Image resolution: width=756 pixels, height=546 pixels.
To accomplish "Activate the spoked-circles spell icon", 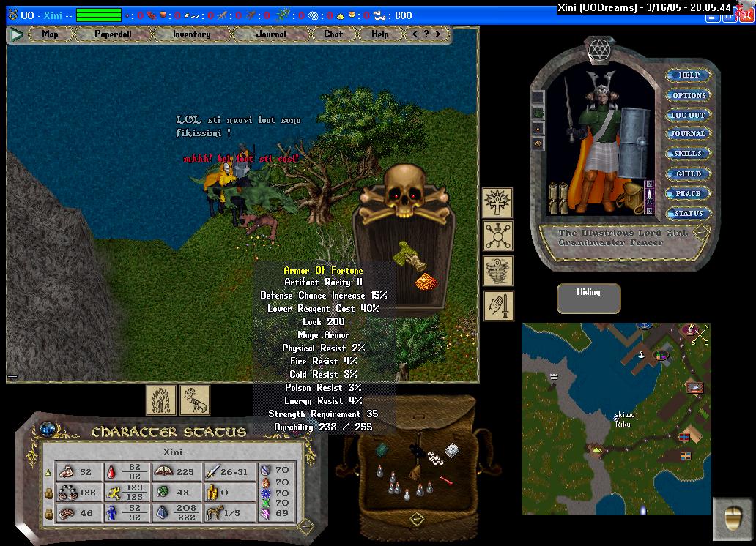I will tap(498, 236).
